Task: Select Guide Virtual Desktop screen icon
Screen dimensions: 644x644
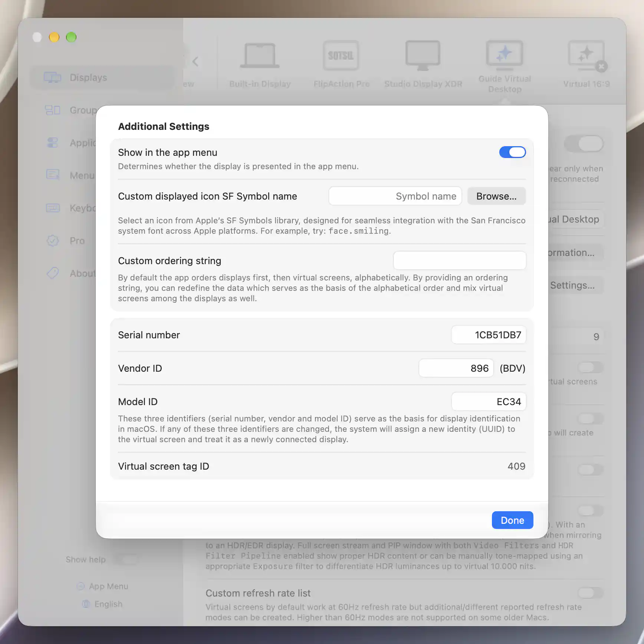Action: tap(505, 56)
